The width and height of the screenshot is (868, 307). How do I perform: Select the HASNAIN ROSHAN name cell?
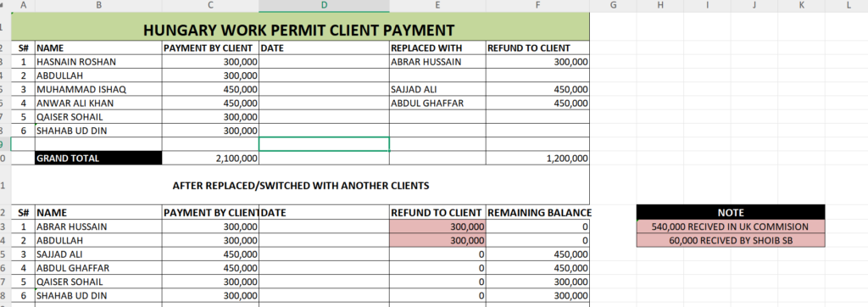98,62
